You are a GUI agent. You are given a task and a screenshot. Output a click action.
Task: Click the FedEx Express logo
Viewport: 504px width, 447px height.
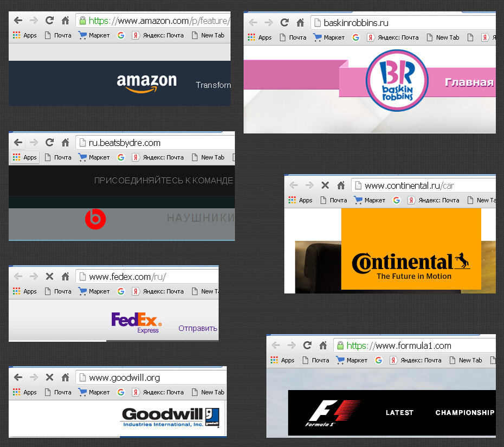coord(136,322)
